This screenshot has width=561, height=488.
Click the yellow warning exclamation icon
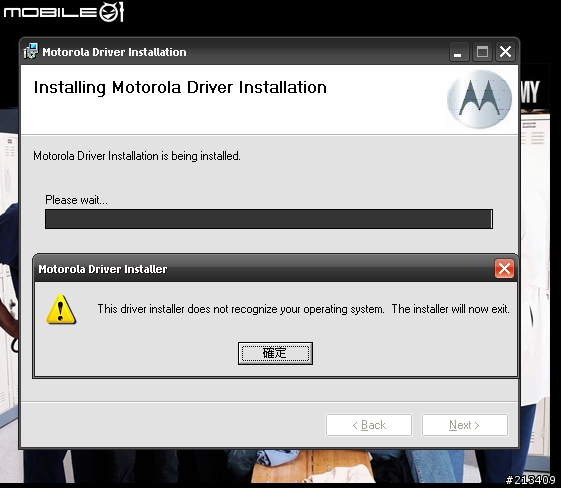coord(61,309)
